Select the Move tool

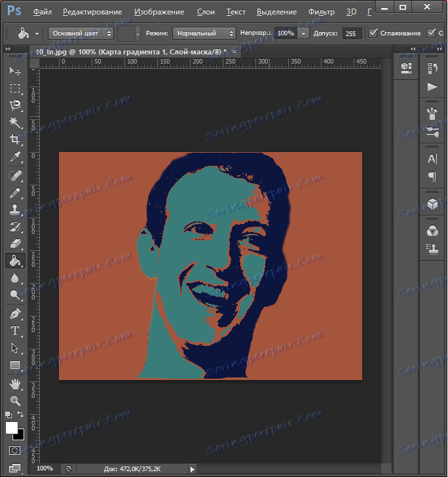(x=15, y=71)
